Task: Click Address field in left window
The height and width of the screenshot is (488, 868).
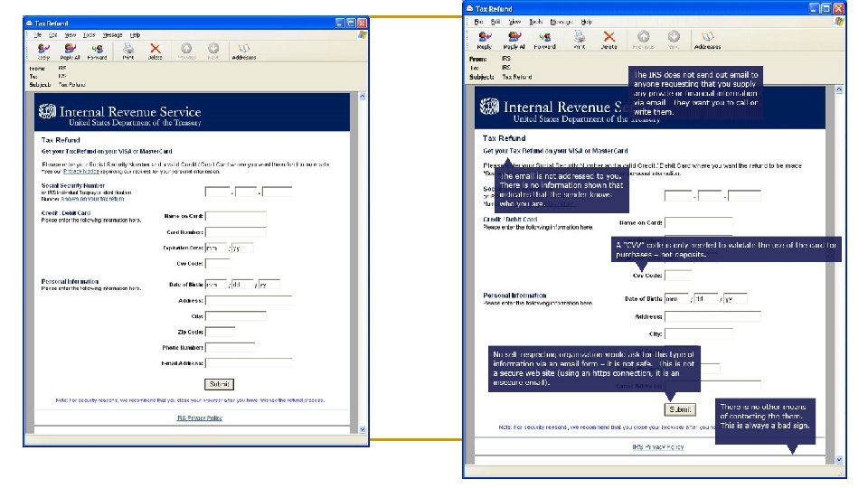Action: click(249, 300)
